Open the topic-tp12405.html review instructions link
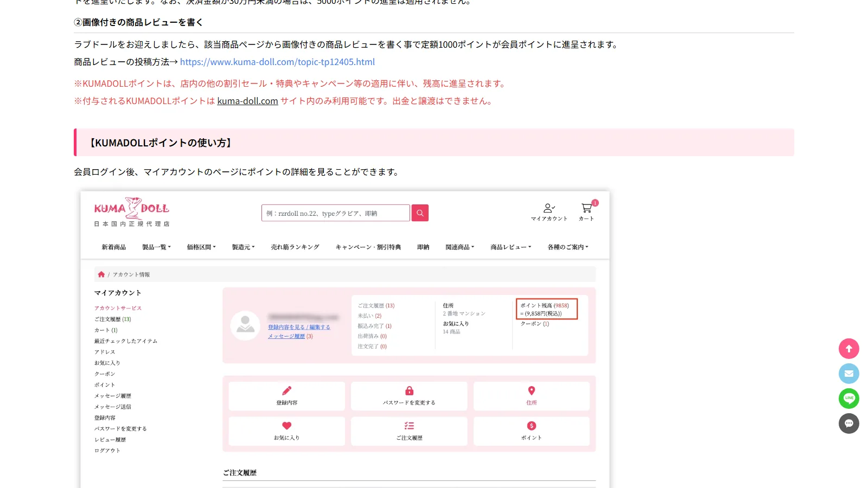Viewport: 868px width, 488px height. point(277,62)
